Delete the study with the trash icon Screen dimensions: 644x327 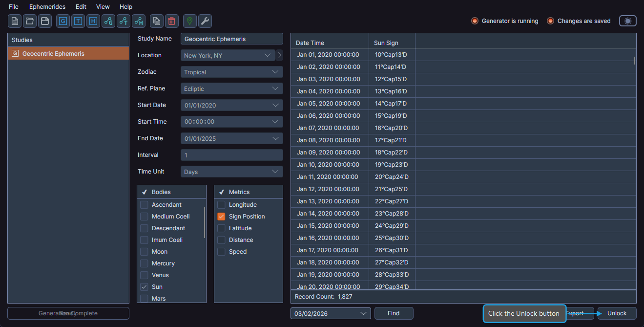(x=171, y=21)
